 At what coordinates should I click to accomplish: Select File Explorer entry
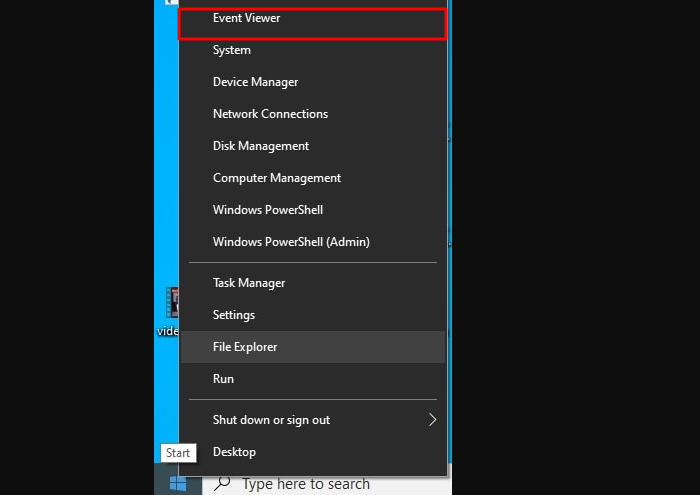(x=312, y=347)
